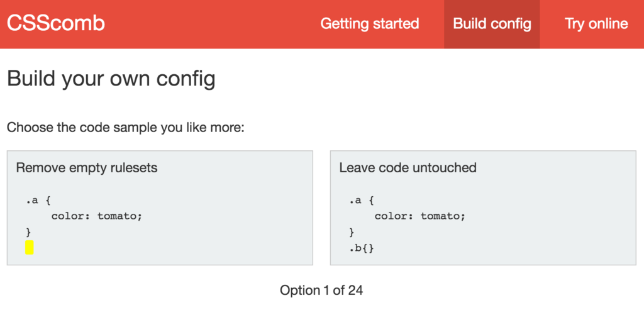The height and width of the screenshot is (315, 644).
Task: Click the "Remove empty rulesets" card title
Action: (87, 168)
